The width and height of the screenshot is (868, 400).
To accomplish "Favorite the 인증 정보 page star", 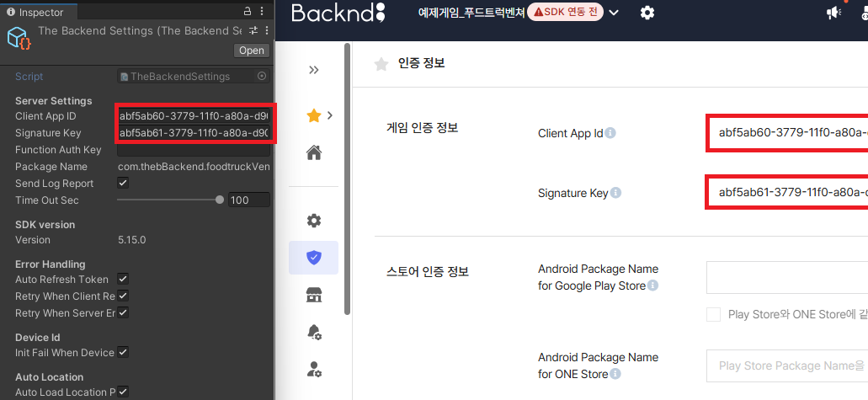I will pos(381,64).
